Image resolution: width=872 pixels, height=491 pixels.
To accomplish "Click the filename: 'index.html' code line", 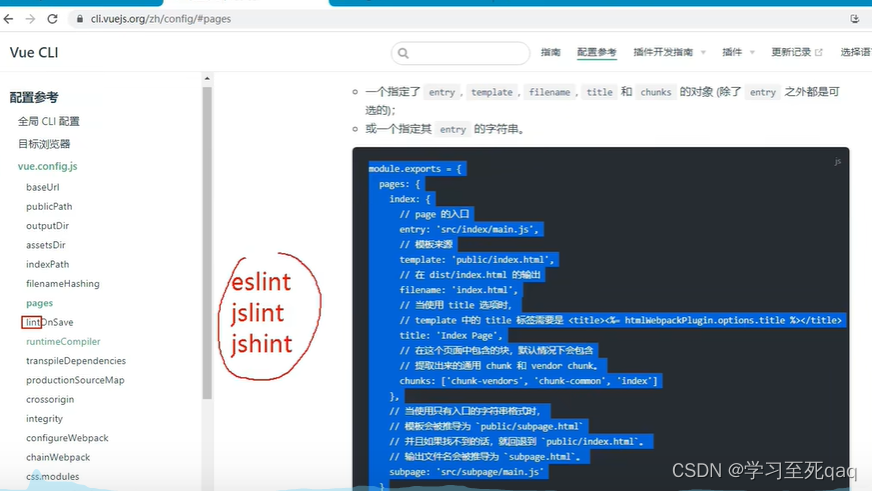I will tap(459, 290).
